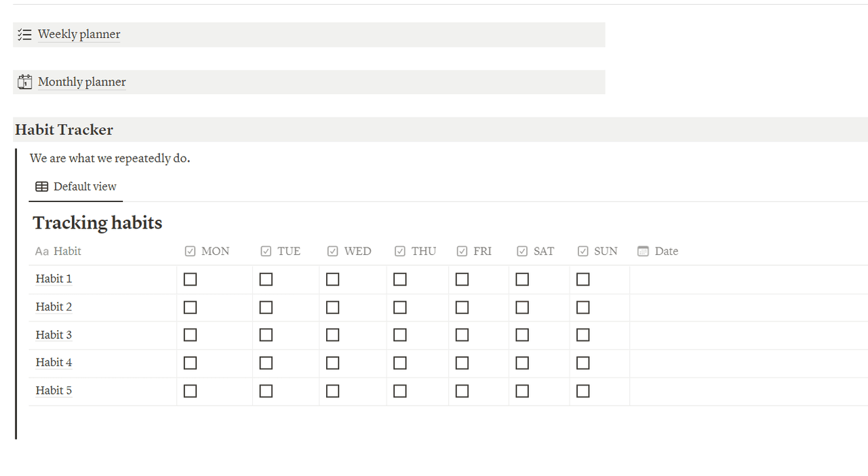
Task: Click the calendar icon in Date column header
Action: 643,252
